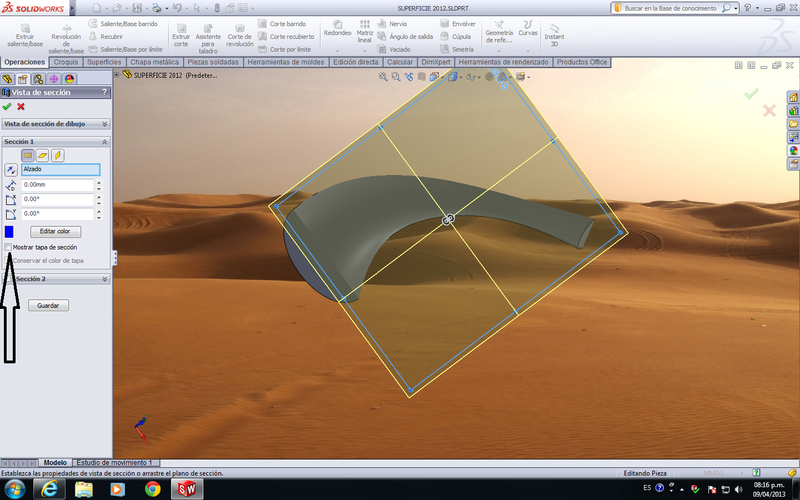Click the Alzado reference plane field

61,169
